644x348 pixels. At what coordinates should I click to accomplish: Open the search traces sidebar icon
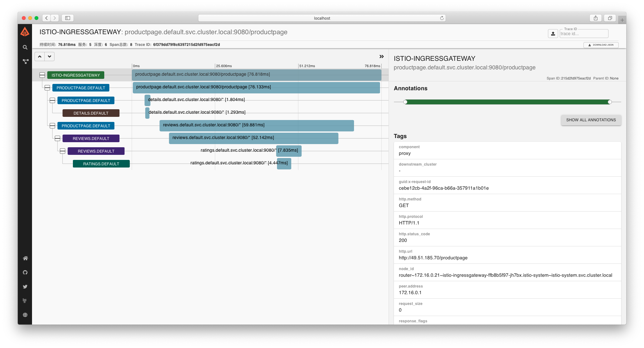click(x=25, y=47)
